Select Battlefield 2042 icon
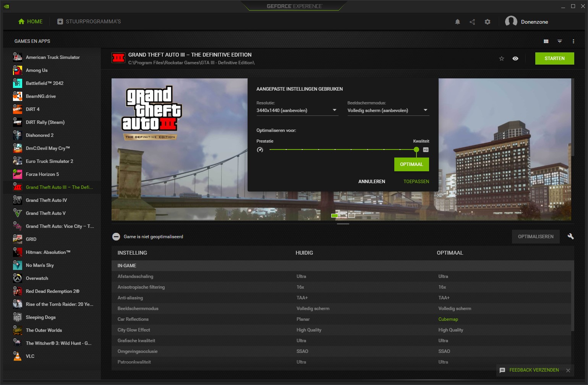 coord(17,83)
